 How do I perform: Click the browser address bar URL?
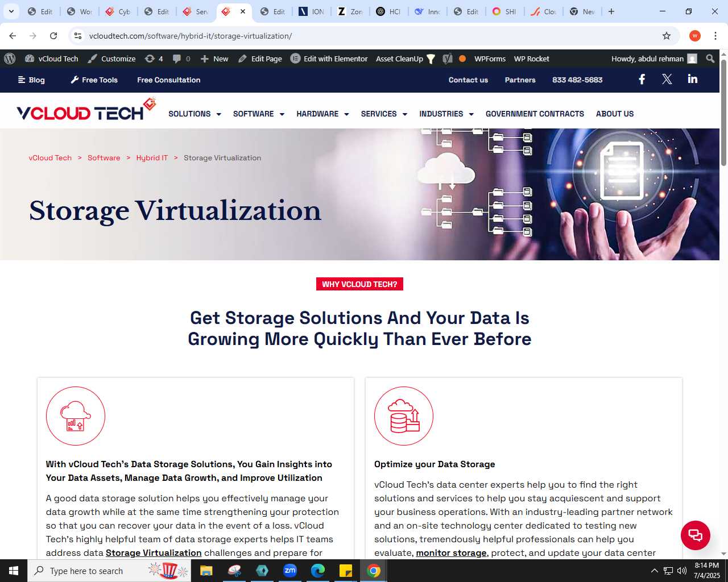(191, 36)
